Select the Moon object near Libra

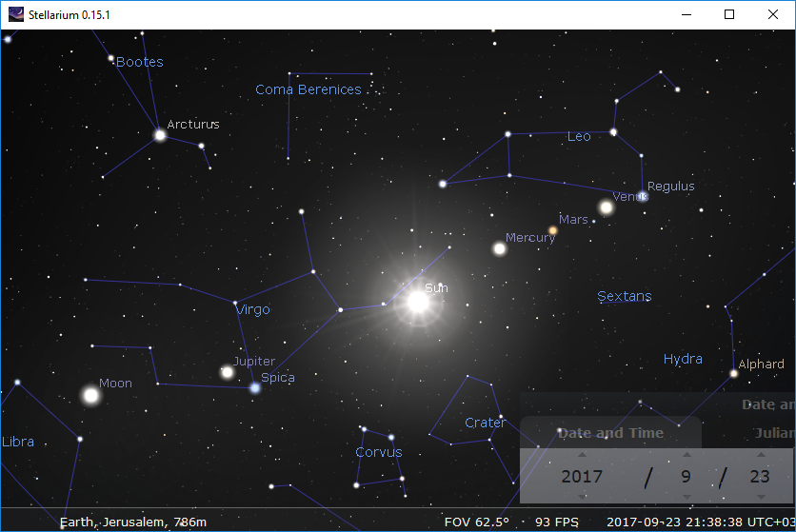click(91, 394)
